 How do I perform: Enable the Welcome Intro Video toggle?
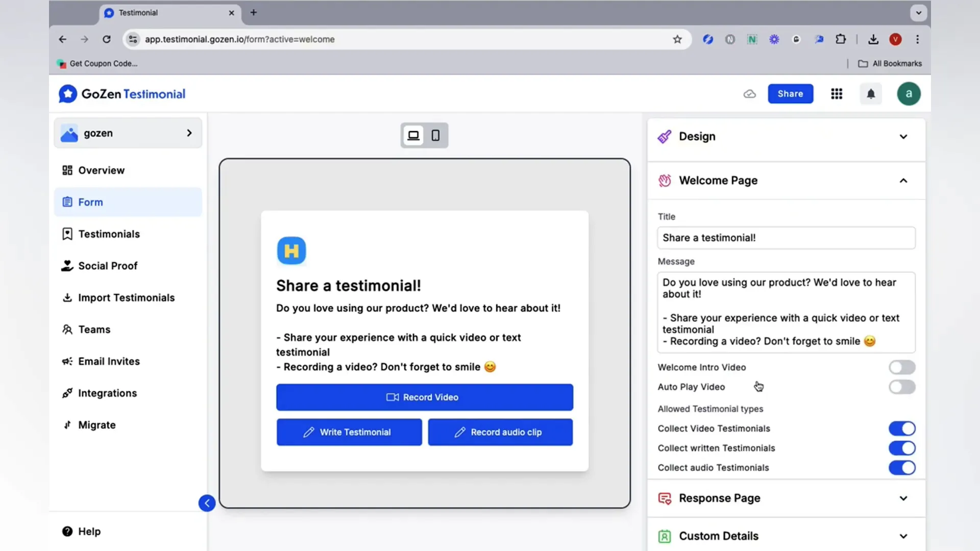tap(902, 367)
